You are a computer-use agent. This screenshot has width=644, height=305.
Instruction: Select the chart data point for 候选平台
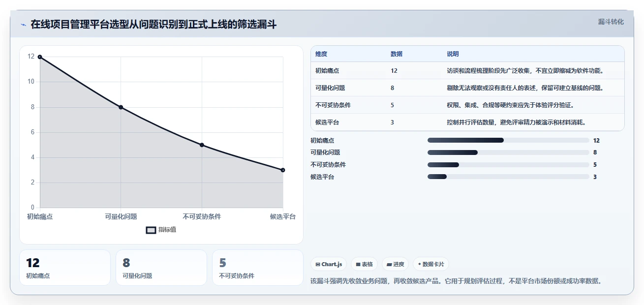[x=283, y=170]
